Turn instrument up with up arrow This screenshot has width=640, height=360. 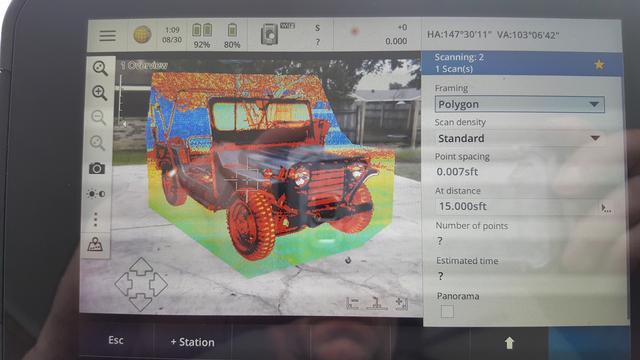click(x=141, y=266)
